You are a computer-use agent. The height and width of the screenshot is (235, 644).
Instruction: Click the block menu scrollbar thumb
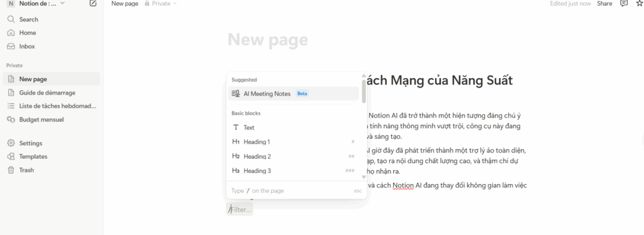tap(364, 91)
